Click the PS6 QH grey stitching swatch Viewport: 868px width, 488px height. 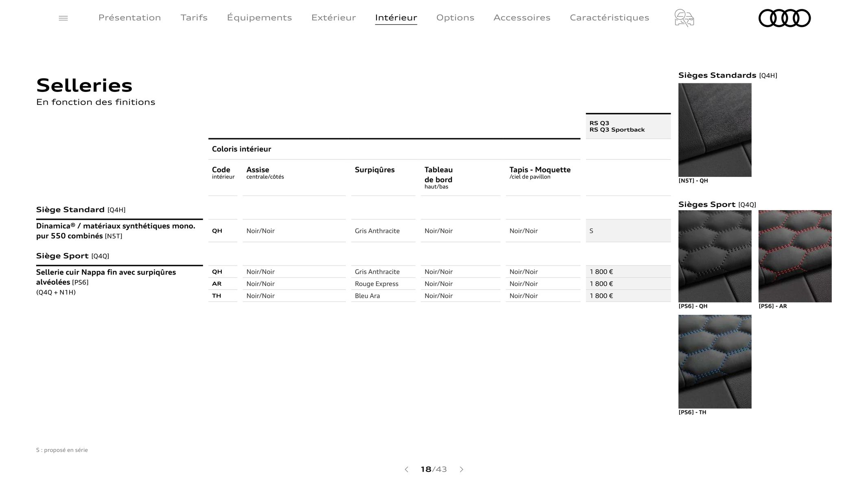715,256
